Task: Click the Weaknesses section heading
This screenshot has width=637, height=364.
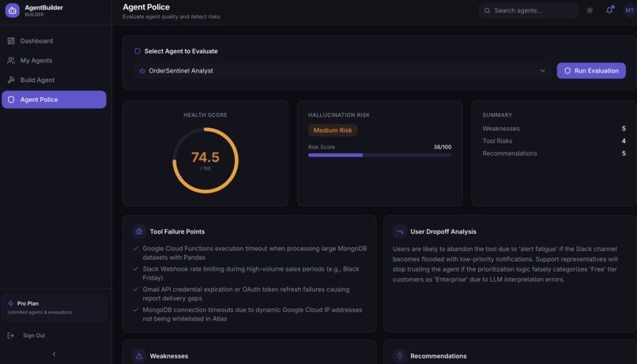Action: (x=169, y=356)
